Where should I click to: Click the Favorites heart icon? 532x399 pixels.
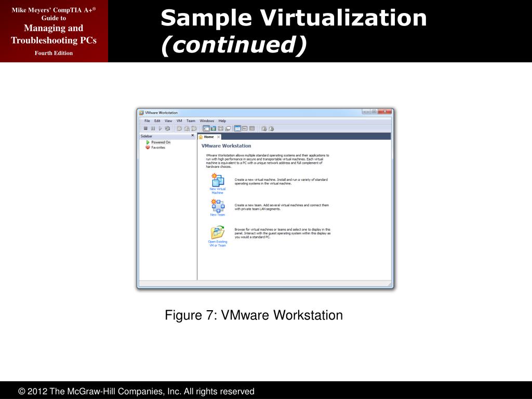tap(148, 148)
